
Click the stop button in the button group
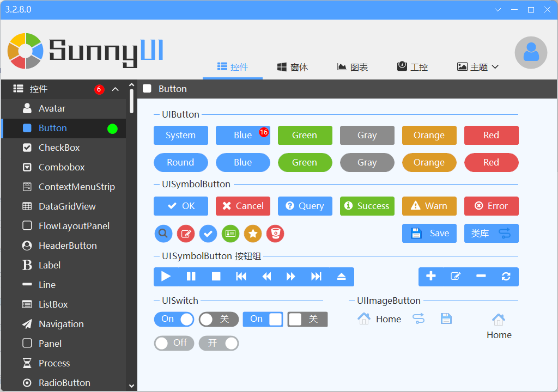pos(216,277)
